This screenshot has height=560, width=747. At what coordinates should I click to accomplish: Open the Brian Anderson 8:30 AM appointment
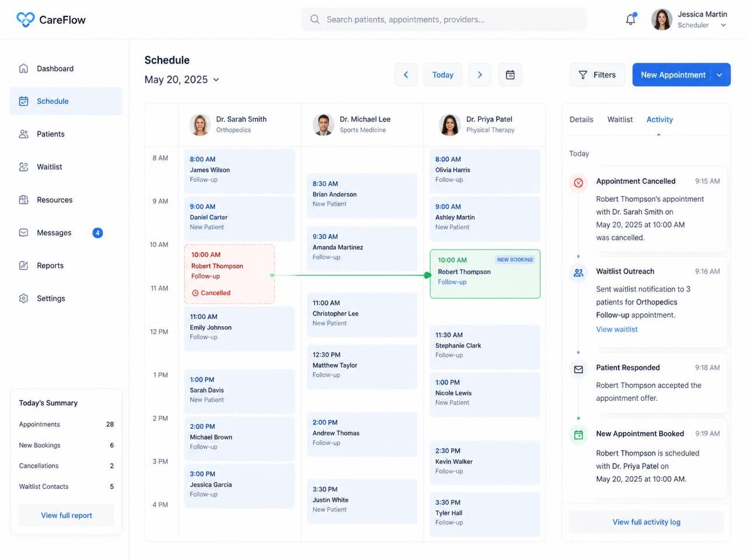(x=362, y=196)
